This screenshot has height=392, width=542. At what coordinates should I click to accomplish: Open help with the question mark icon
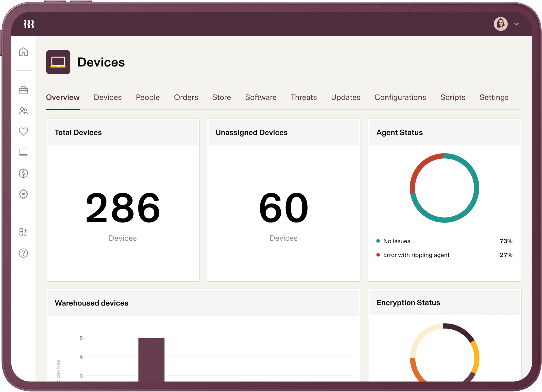point(24,253)
